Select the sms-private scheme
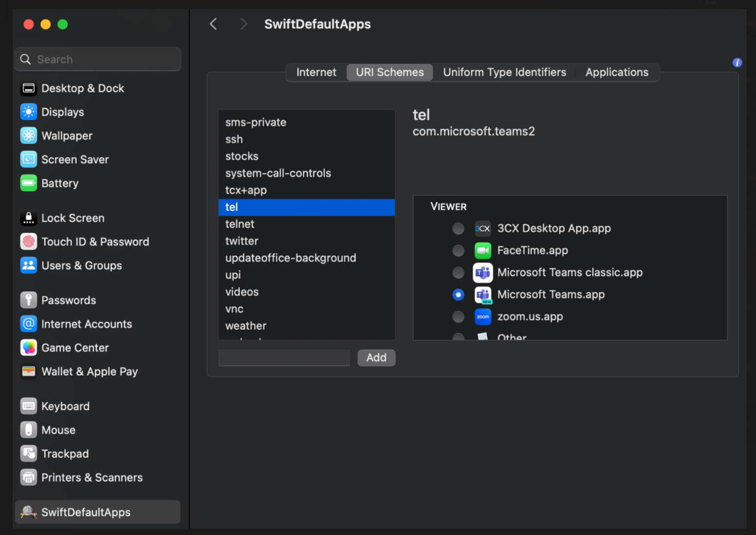The height and width of the screenshot is (535, 756). tap(307, 122)
